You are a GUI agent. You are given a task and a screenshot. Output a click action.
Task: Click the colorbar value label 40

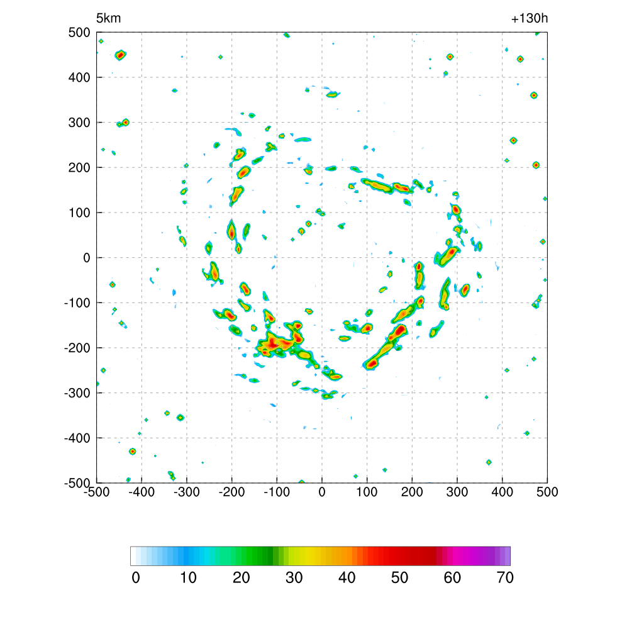coord(347,578)
